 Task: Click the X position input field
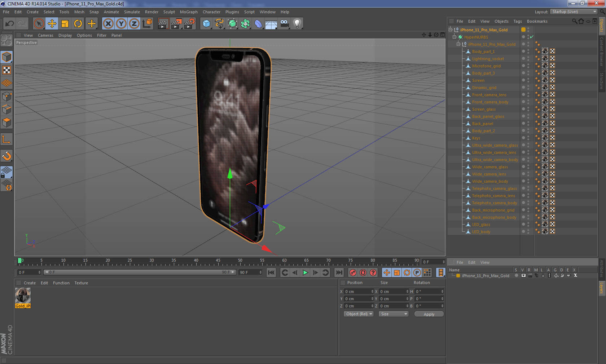[359, 292]
